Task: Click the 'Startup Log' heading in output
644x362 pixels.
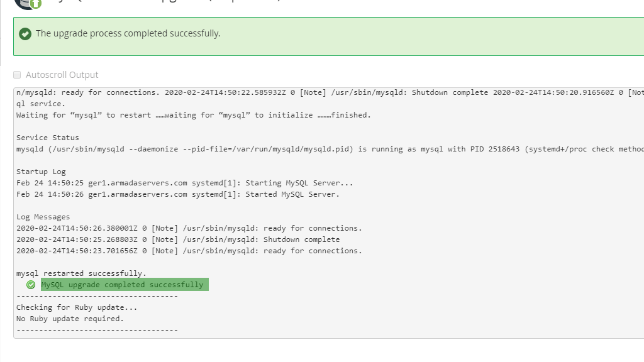Action: click(41, 172)
